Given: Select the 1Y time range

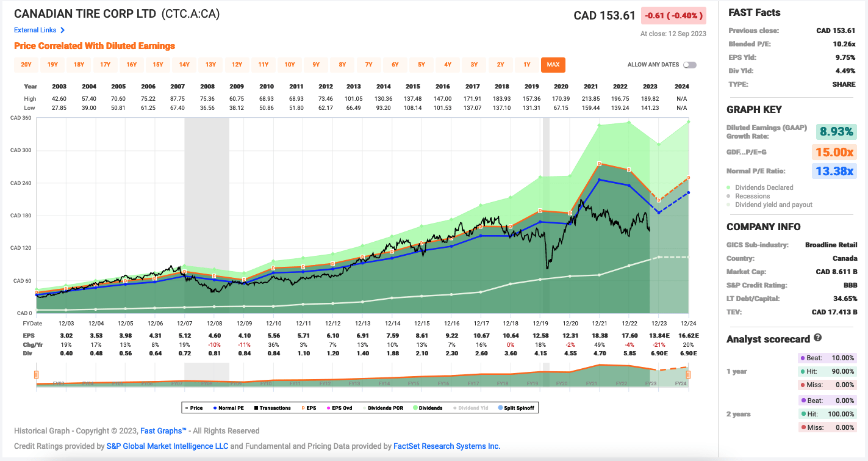Looking at the screenshot, I should coord(527,65).
